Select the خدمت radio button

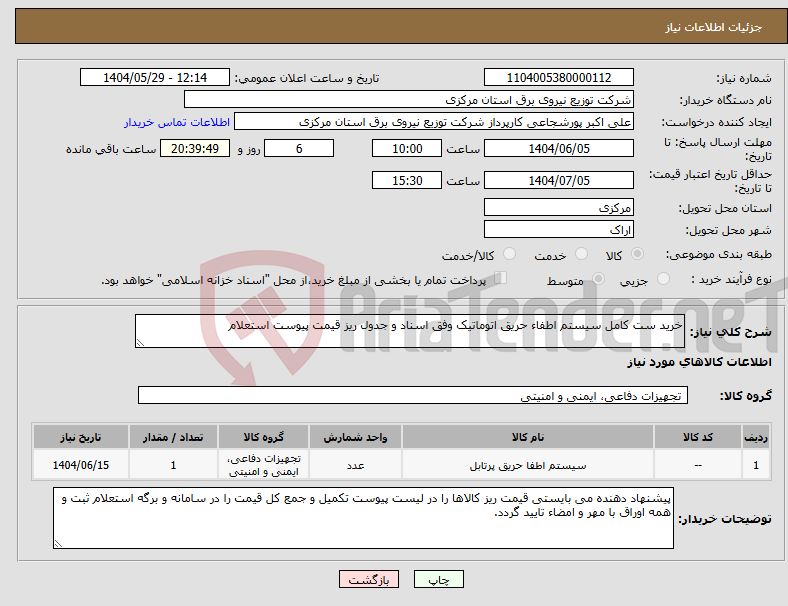[x=581, y=254]
